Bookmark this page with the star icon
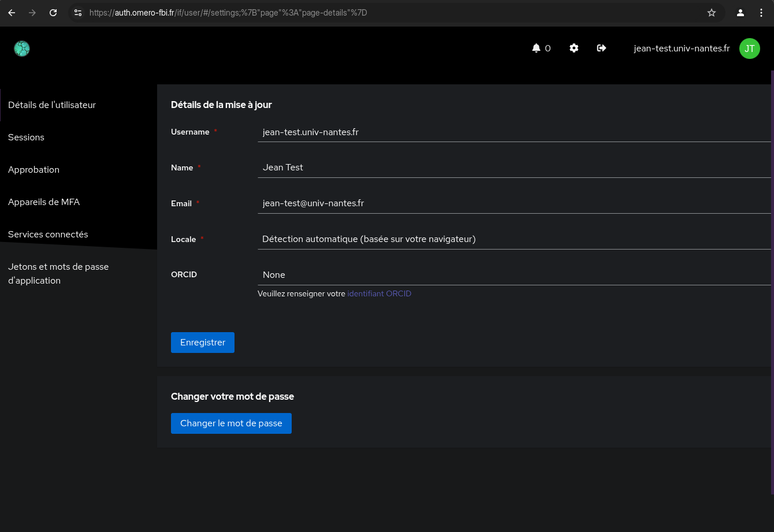Screen dimensions: 774x532 712,13
